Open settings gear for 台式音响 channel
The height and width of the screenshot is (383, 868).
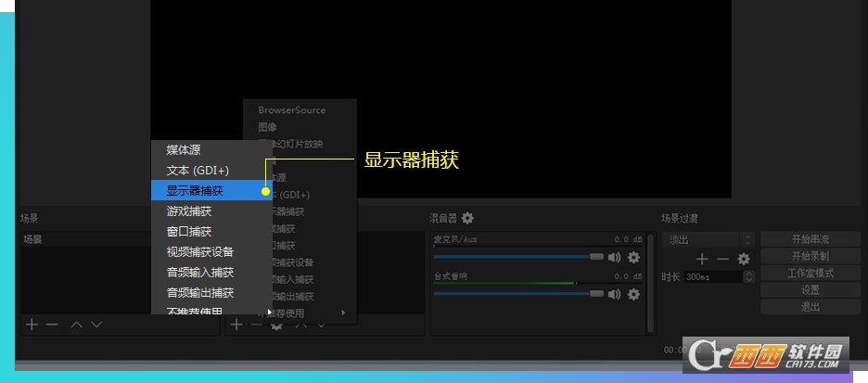[x=634, y=294]
